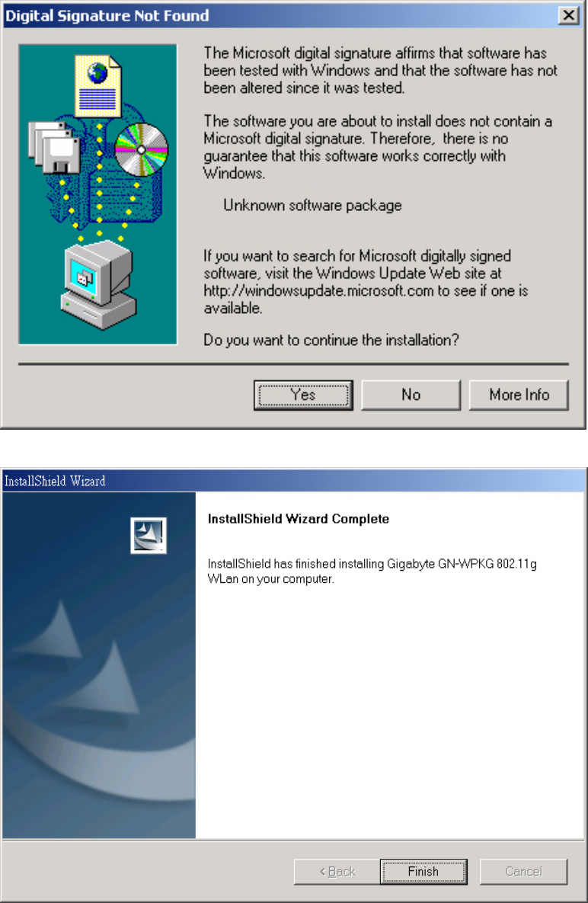Click the rainbow CD disc icon

[x=142, y=149]
